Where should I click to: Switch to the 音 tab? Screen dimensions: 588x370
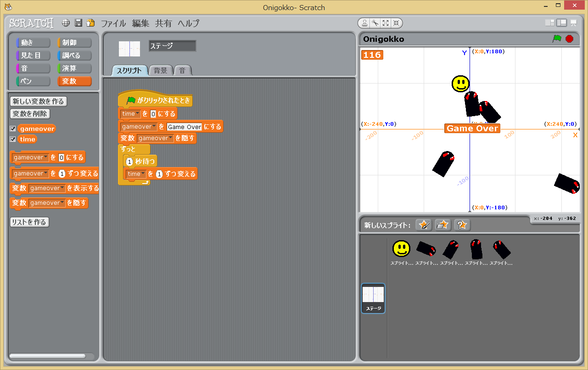tap(183, 71)
